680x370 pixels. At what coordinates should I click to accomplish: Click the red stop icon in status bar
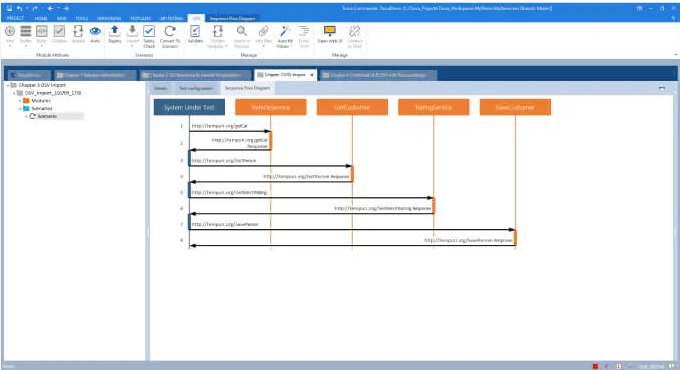click(595, 367)
